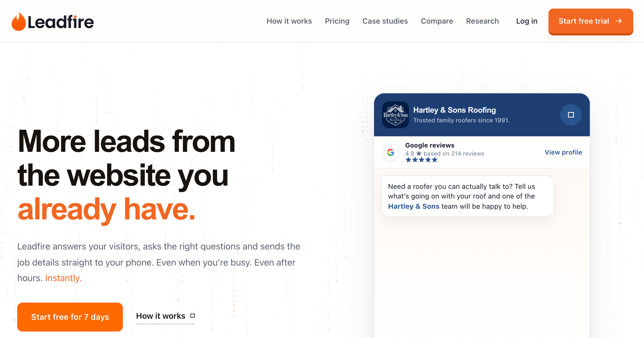
Task: Open the How it works nav item
Action: click(289, 21)
